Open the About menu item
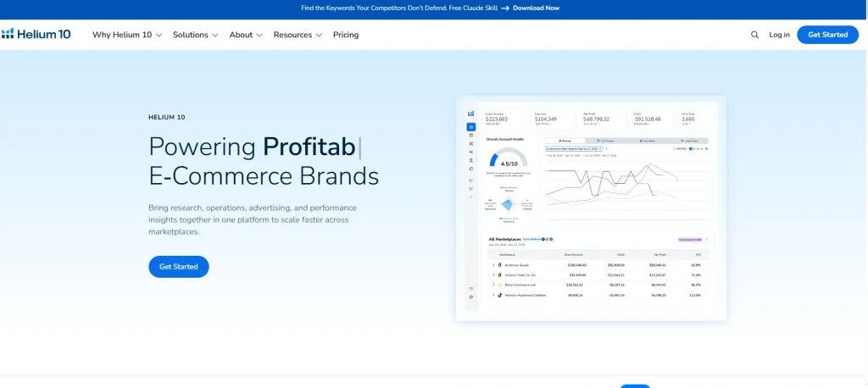868x388 pixels. point(246,35)
